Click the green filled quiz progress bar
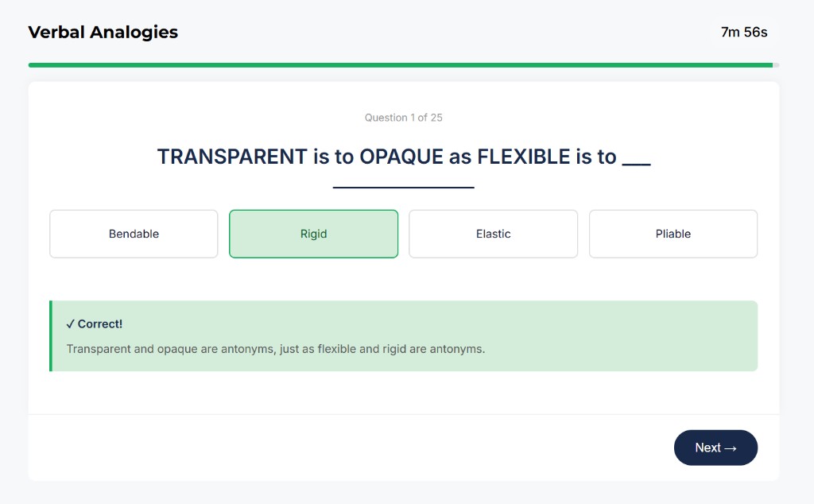 pos(397,65)
